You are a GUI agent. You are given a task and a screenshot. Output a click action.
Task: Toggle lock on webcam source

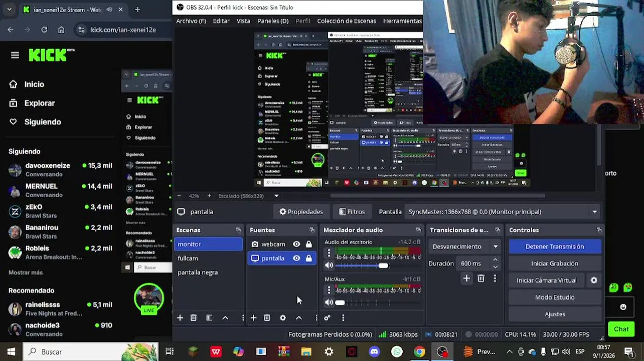[308, 244]
